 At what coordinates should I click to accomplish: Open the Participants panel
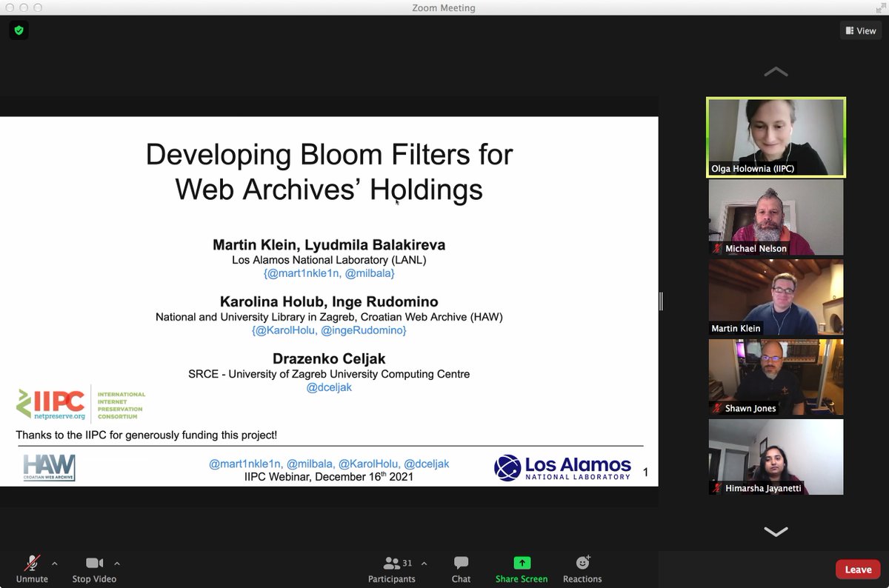point(392,569)
